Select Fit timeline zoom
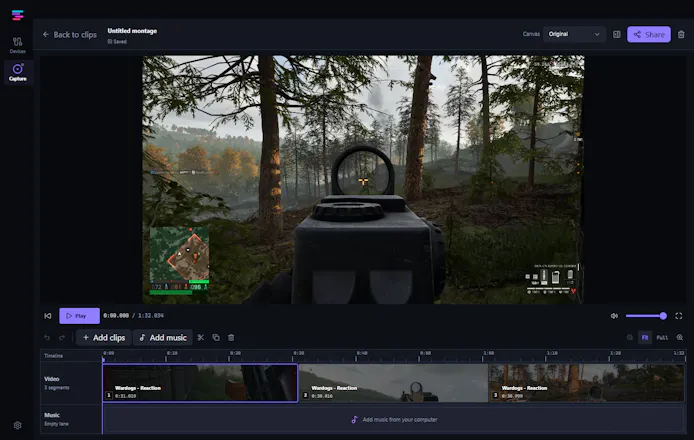 tap(645, 338)
